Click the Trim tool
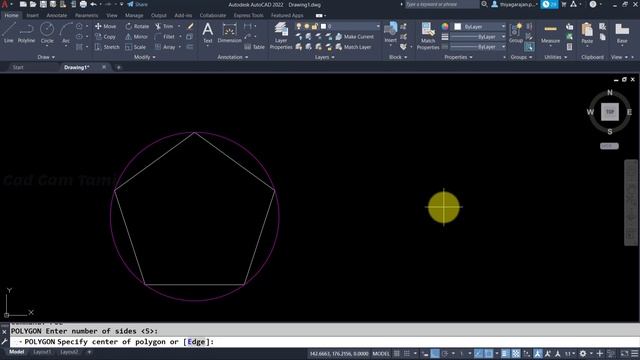This screenshot has width=640, height=360. pos(164,26)
